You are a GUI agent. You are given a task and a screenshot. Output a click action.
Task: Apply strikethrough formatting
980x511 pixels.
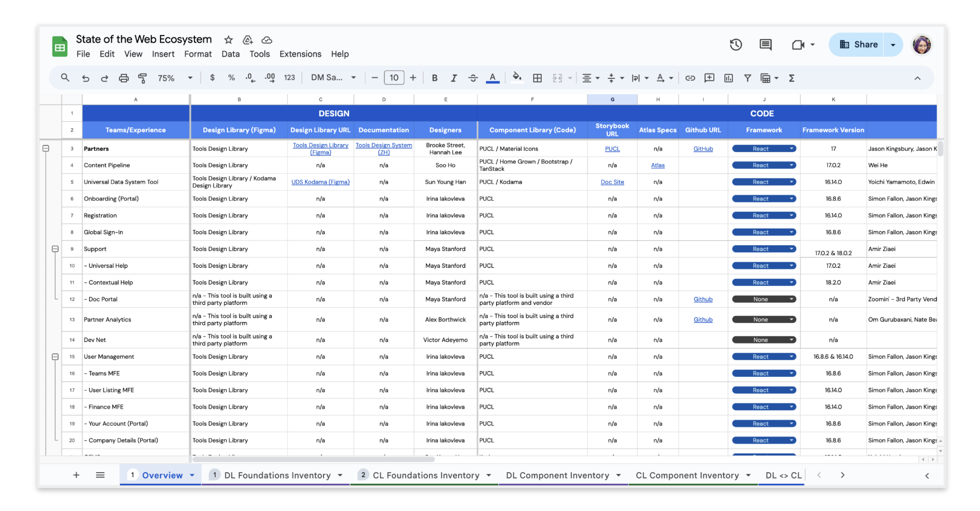tap(473, 78)
